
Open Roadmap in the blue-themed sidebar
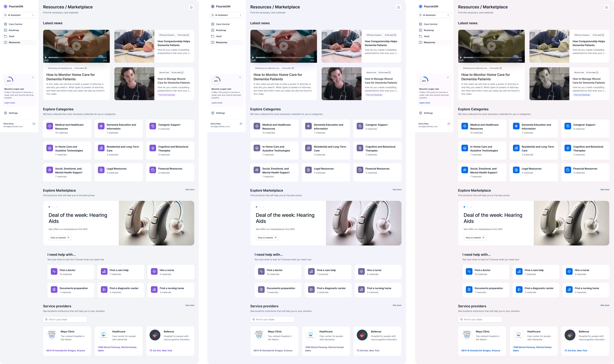[429, 30]
